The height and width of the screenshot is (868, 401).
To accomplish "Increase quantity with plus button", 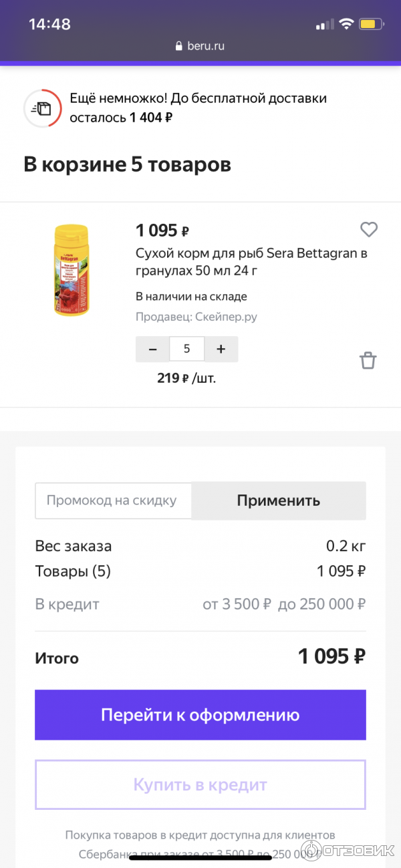I will point(221,349).
